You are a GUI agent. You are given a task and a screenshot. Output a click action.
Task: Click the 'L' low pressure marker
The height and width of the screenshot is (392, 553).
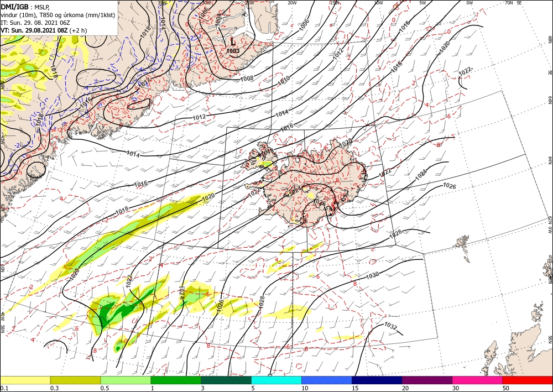233,42
